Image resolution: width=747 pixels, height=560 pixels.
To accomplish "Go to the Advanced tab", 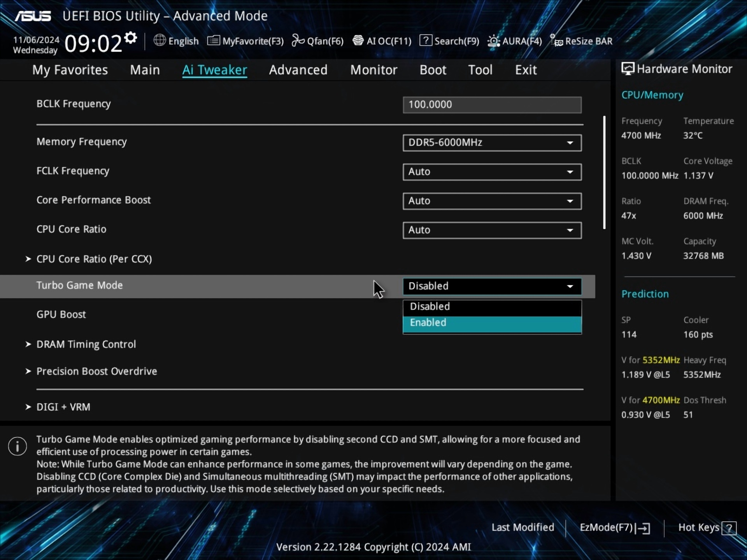I will (x=298, y=70).
